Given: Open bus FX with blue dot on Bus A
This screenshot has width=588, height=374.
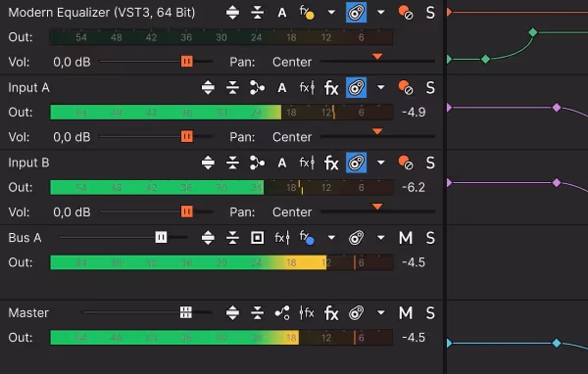Looking at the screenshot, I should coord(307,238).
